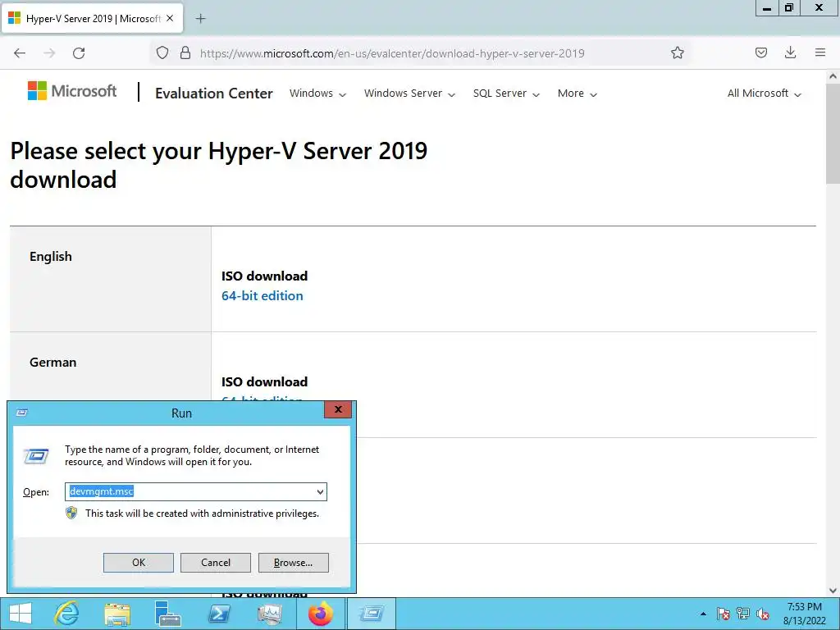Open a new tab with the plus button
The image size is (840, 630).
point(200,19)
